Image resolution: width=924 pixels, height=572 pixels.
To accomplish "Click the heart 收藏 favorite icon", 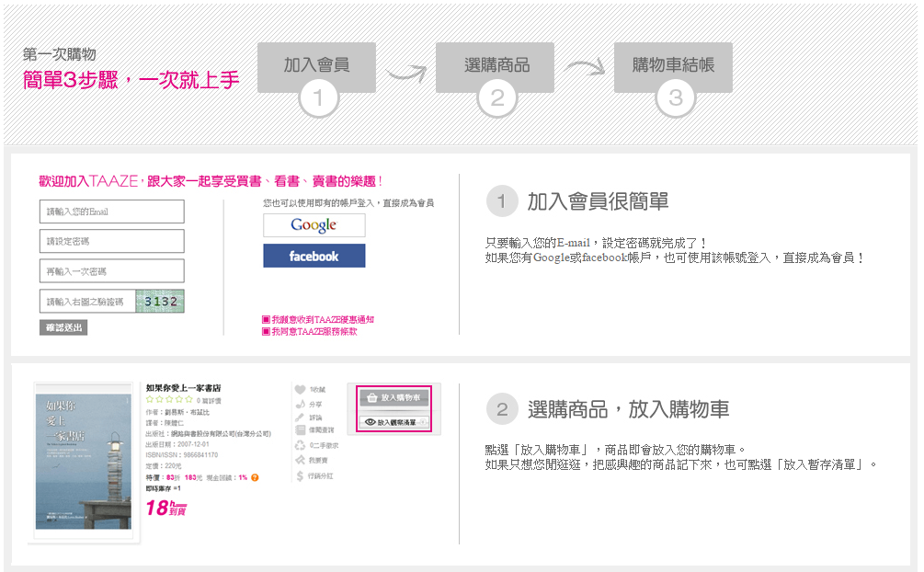I will pos(300,389).
